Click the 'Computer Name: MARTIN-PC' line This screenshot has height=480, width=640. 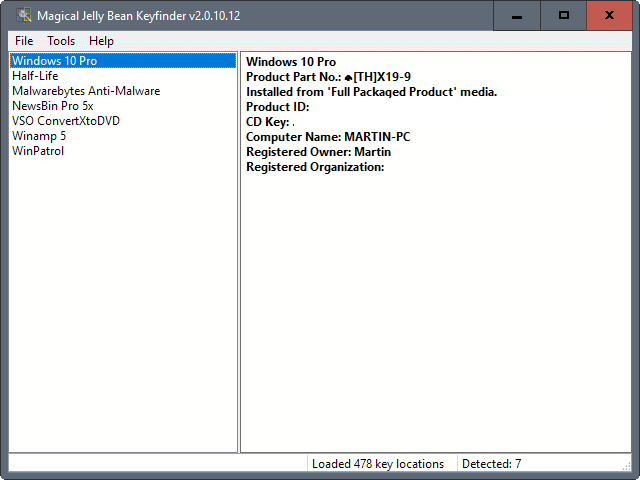tap(328, 137)
